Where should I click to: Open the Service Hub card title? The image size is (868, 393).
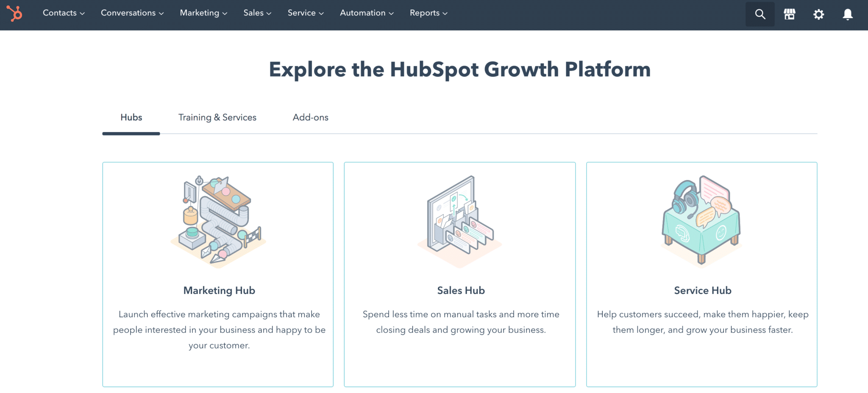coord(703,291)
